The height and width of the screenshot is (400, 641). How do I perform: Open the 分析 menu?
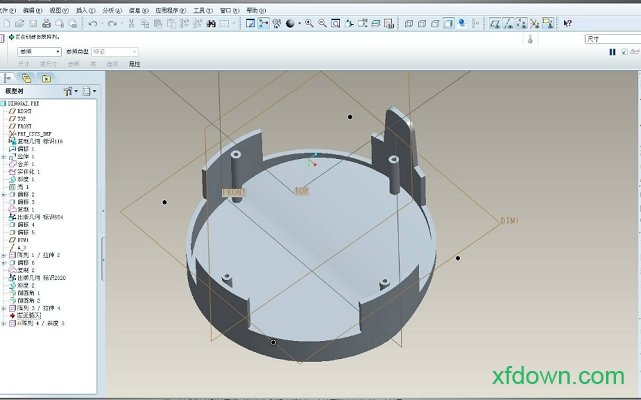pyautogui.click(x=109, y=9)
